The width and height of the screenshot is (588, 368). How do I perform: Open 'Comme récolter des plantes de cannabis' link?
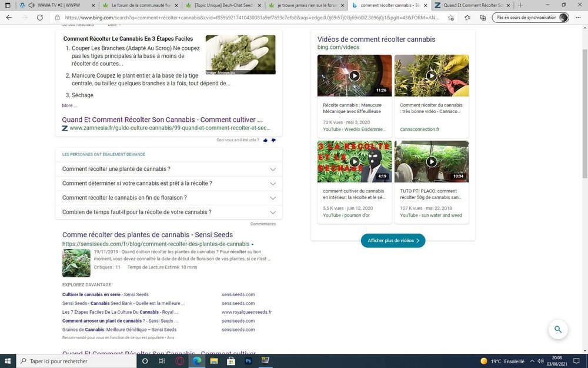148,235
